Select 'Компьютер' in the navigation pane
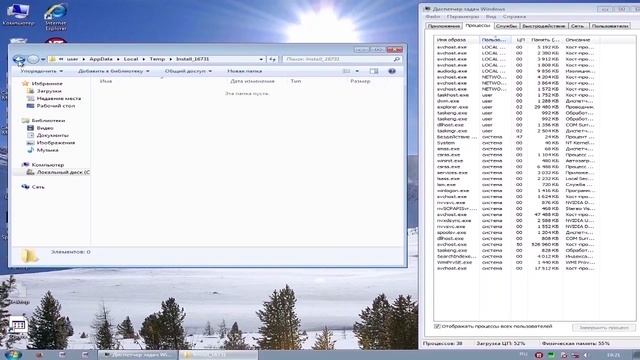This screenshot has height=360, width=640. point(48,164)
